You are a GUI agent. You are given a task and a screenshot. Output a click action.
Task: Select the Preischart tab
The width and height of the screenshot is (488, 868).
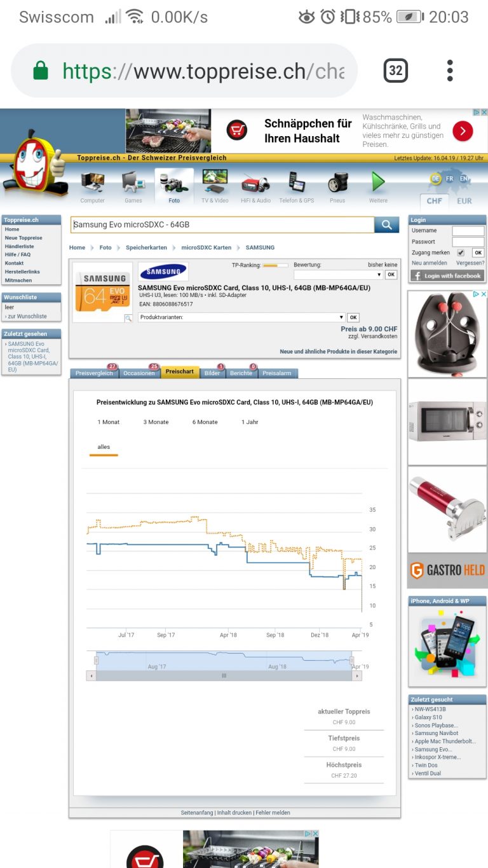point(180,371)
